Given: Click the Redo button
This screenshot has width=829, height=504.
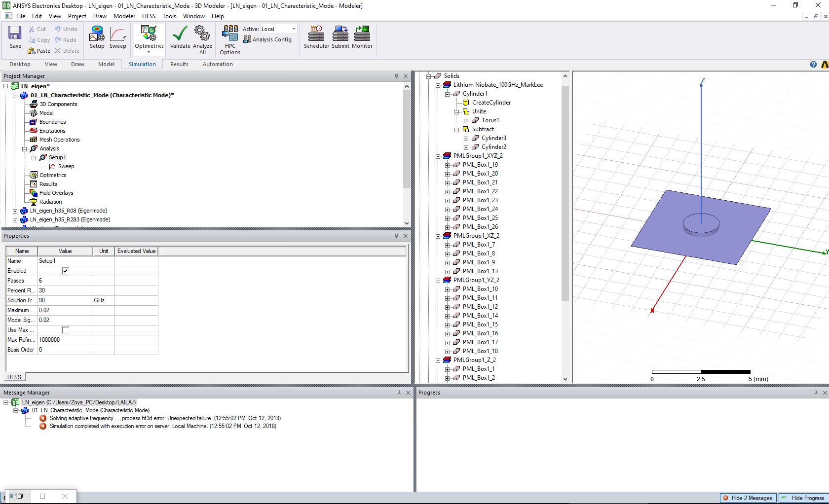Looking at the screenshot, I should [x=66, y=40].
